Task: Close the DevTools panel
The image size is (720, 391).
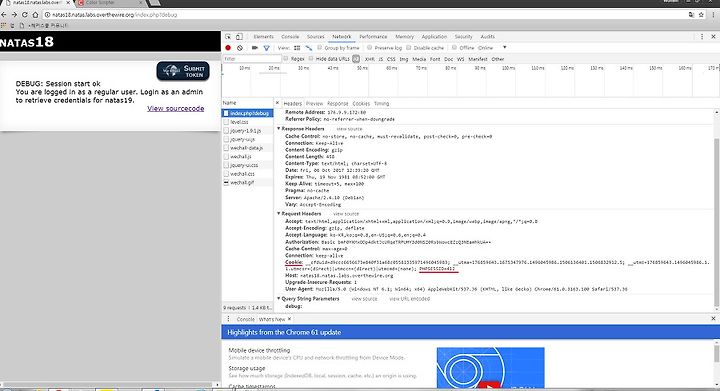Action: click(x=713, y=37)
